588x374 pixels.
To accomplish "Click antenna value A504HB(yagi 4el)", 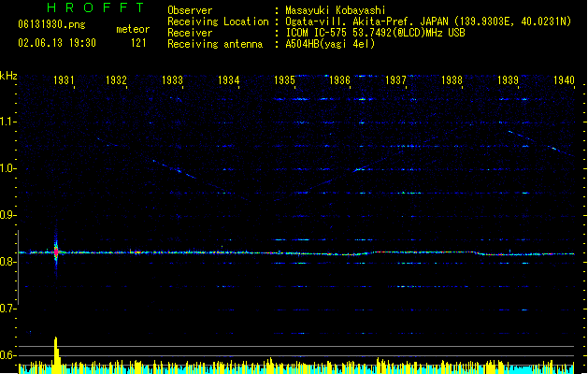I will click(330, 44).
